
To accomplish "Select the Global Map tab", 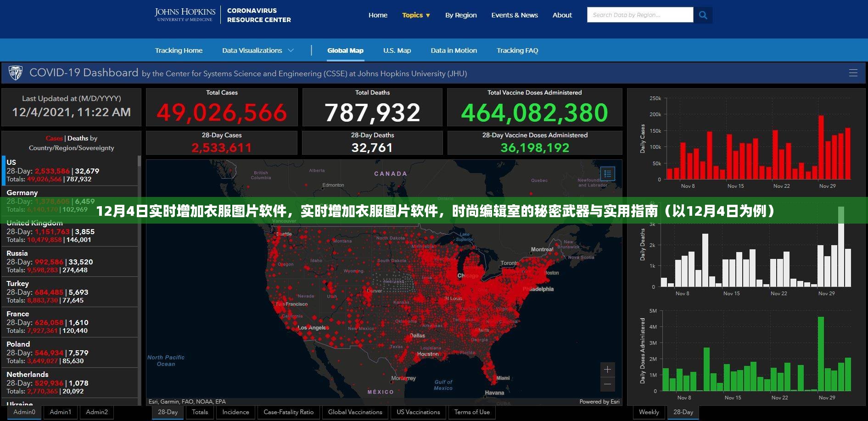I will (x=345, y=51).
